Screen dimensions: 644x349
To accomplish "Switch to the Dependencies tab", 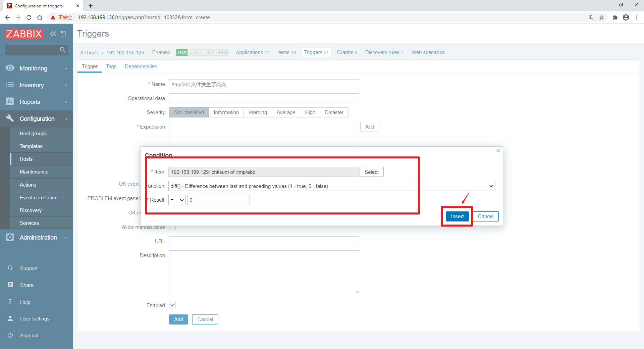I will click(x=141, y=66).
